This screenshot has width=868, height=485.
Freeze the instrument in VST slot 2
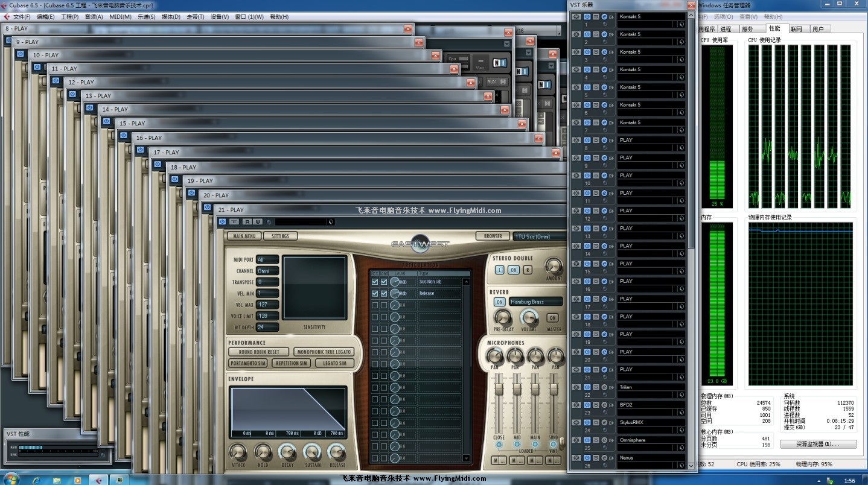576,34
